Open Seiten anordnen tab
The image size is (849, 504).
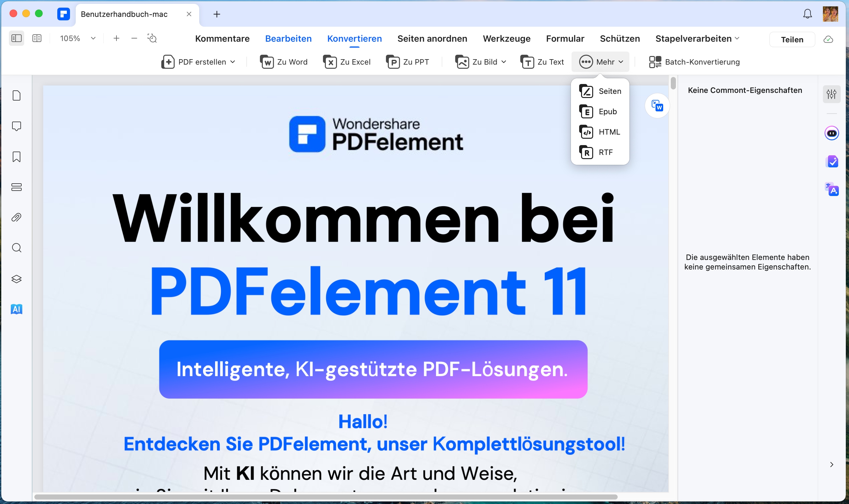click(432, 39)
